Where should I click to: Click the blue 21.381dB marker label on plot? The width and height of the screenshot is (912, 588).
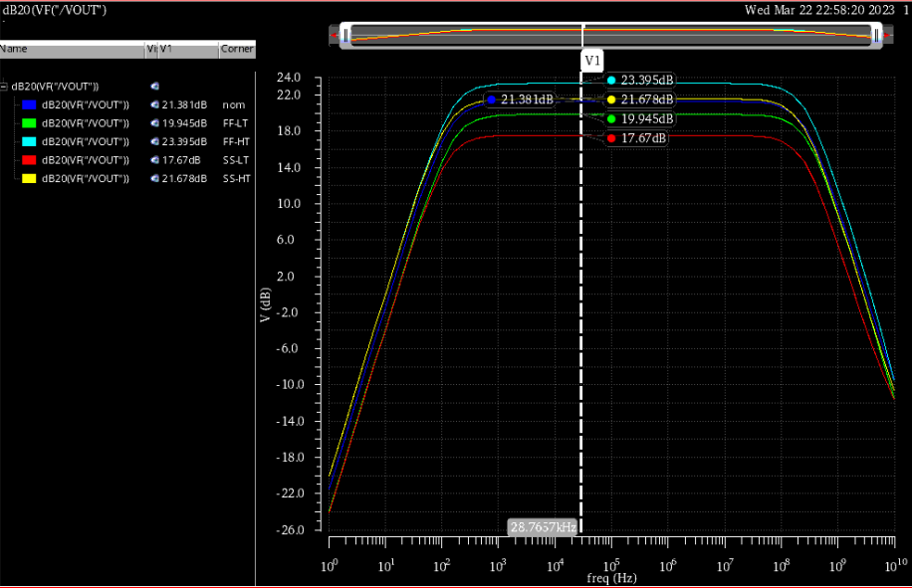click(525, 98)
